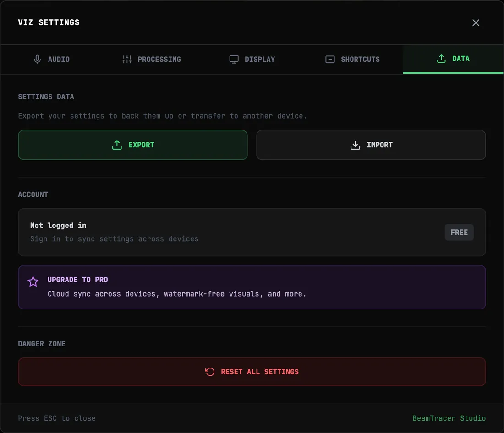Reset all settings
This screenshot has height=433, width=504.
coord(252,372)
